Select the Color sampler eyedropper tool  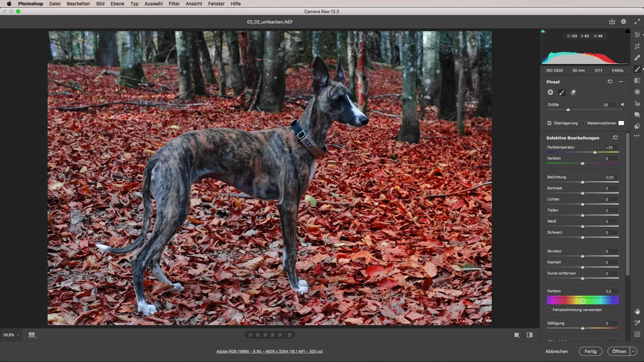click(x=637, y=323)
